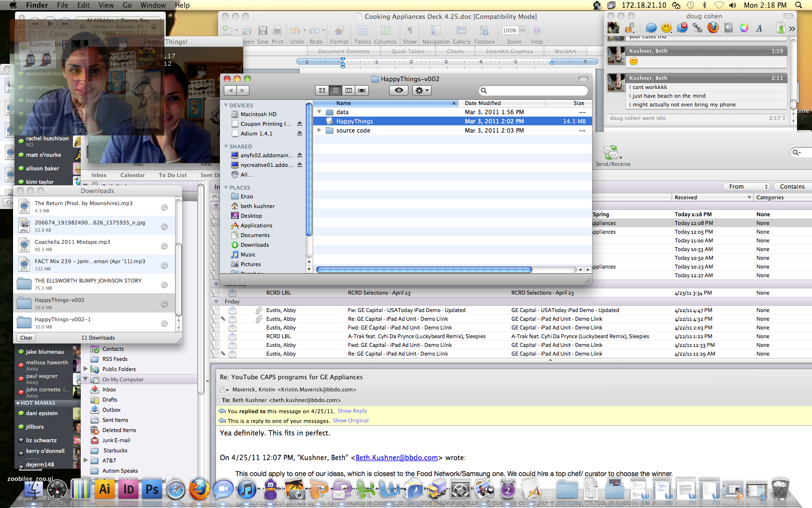Click the right indent marker on Word ruler
The height and width of the screenshot is (508, 812).
551,62
